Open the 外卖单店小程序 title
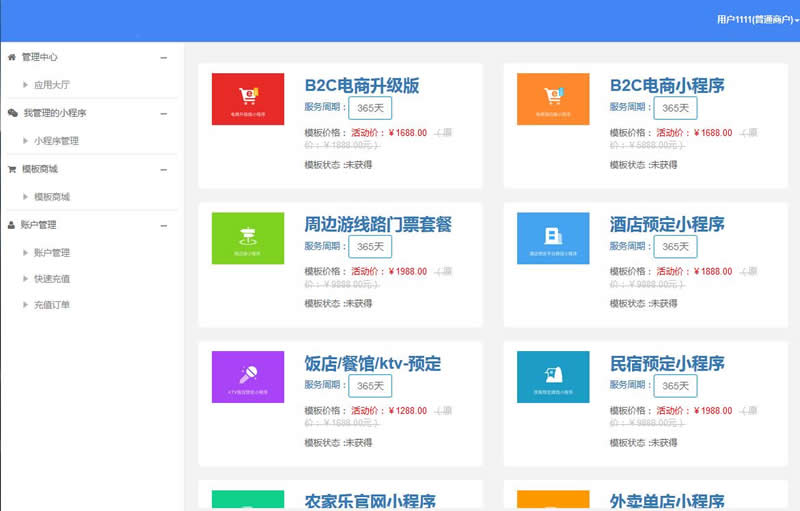The image size is (800, 511). (667, 501)
